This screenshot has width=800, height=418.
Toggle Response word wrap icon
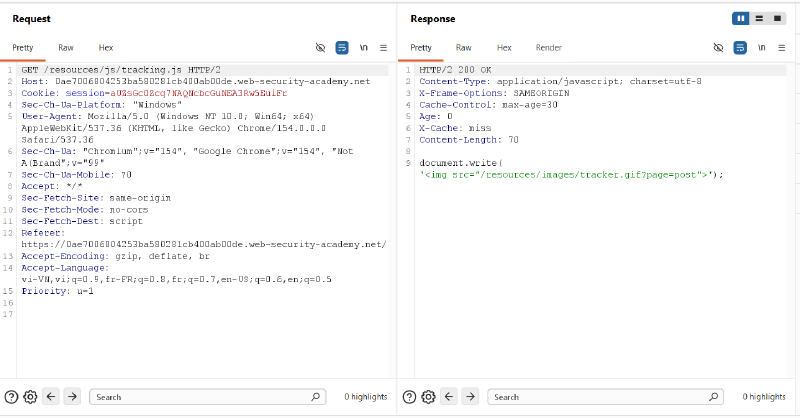click(x=740, y=47)
